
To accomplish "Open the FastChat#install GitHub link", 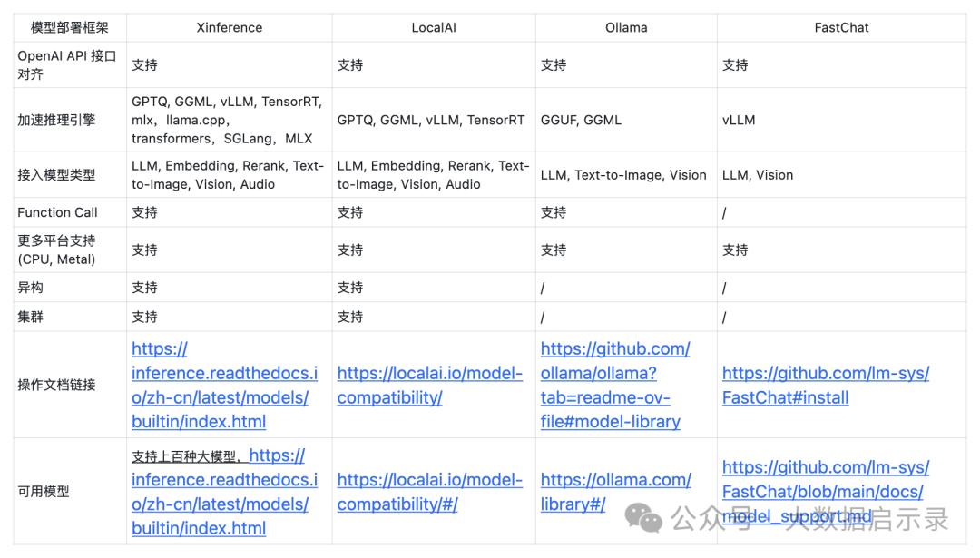I will pos(826,385).
